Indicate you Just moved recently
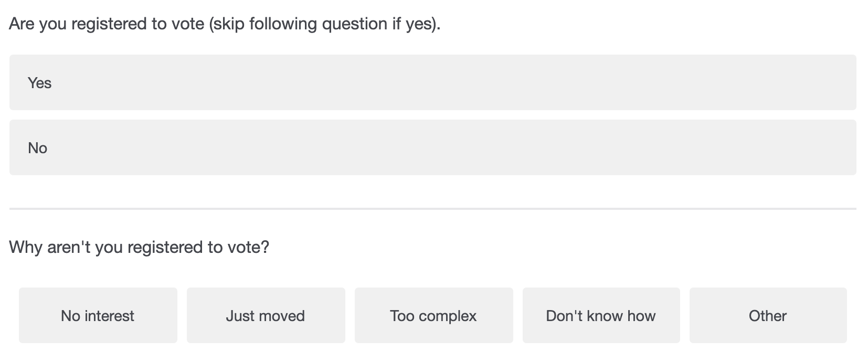The height and width of the screenshot is (362, 868). pos(266,315)
